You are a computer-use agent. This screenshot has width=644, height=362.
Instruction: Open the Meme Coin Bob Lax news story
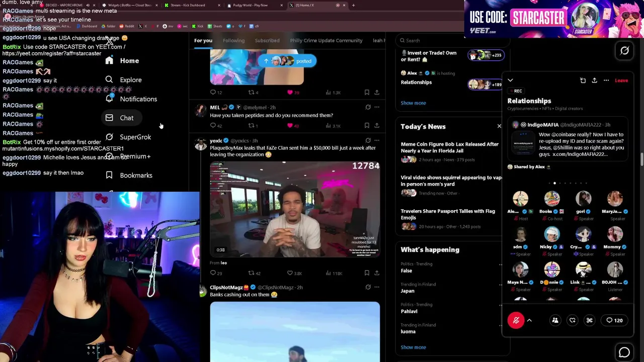450,152
